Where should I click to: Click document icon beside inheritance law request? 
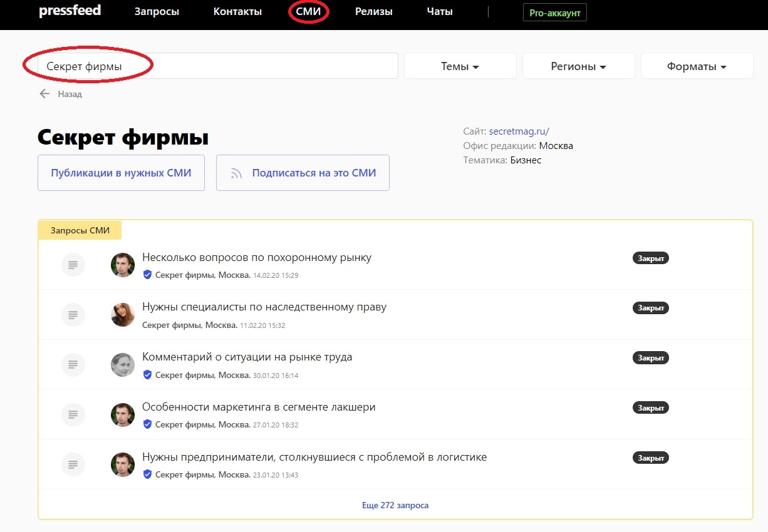[x=73, y=315]
